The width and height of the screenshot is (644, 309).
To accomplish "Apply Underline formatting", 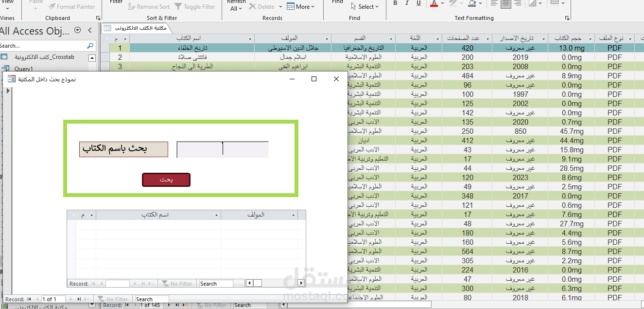I will coord(419,3).
